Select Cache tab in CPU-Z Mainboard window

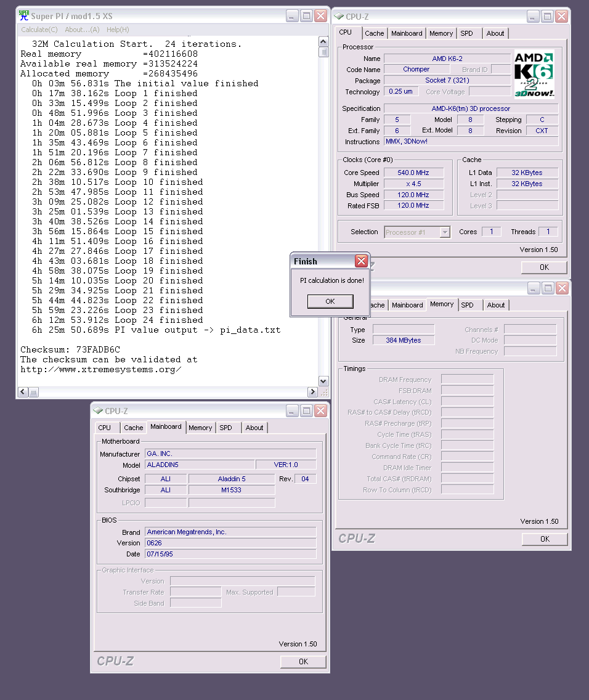134,428
